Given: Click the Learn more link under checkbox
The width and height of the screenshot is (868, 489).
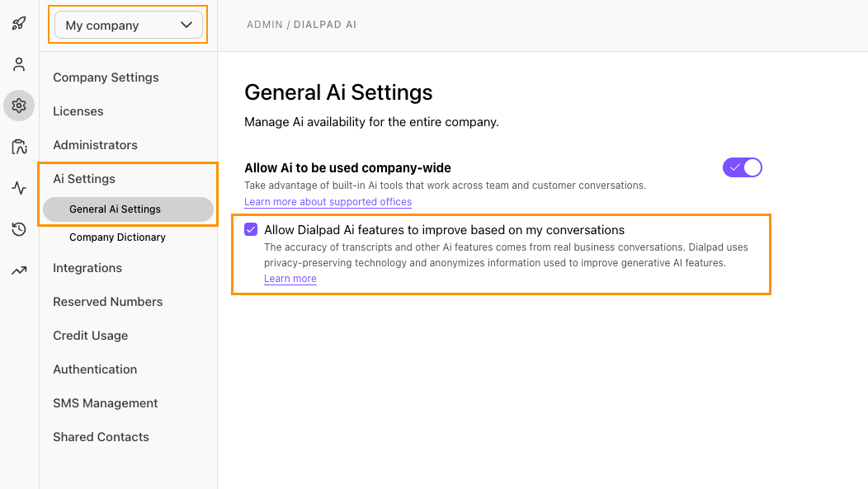Looking at the screenshot, I should tap(290, 279).
